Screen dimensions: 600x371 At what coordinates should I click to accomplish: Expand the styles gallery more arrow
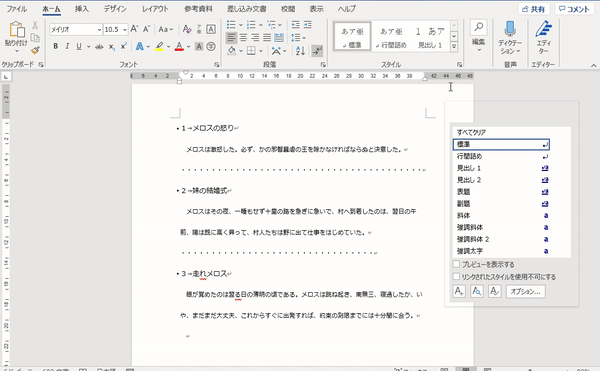pyautogui.click(x=454, y=47)
